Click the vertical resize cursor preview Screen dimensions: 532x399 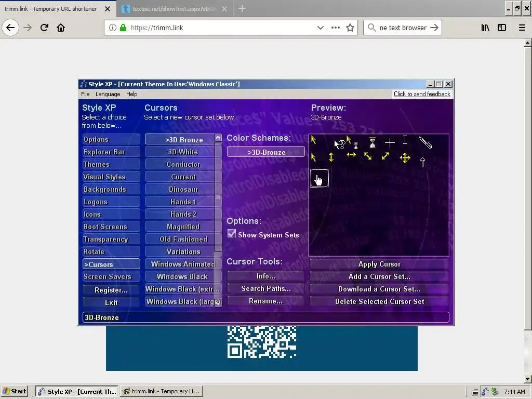coord(331,157)
